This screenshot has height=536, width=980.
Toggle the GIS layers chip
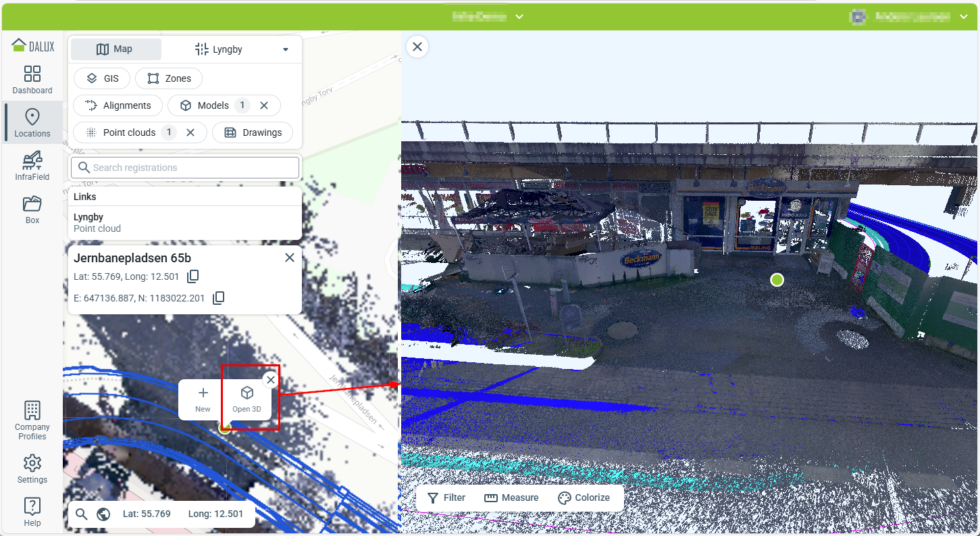(102, 78)
